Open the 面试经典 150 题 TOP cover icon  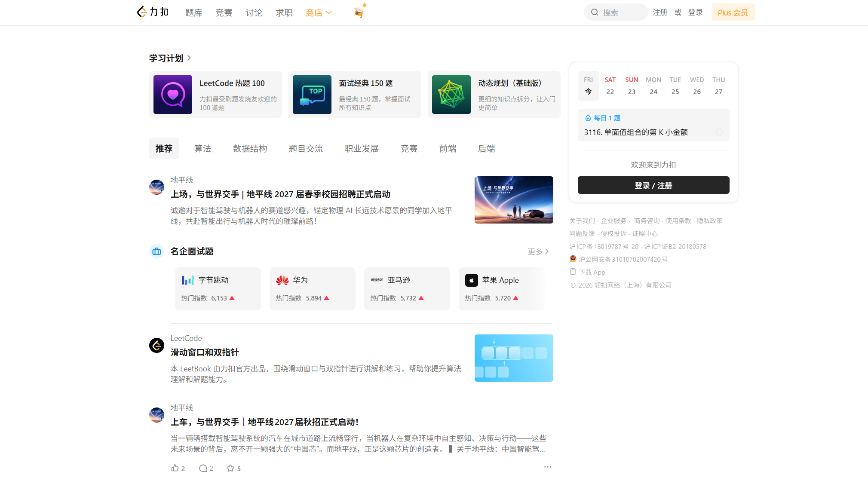(312, 95)
